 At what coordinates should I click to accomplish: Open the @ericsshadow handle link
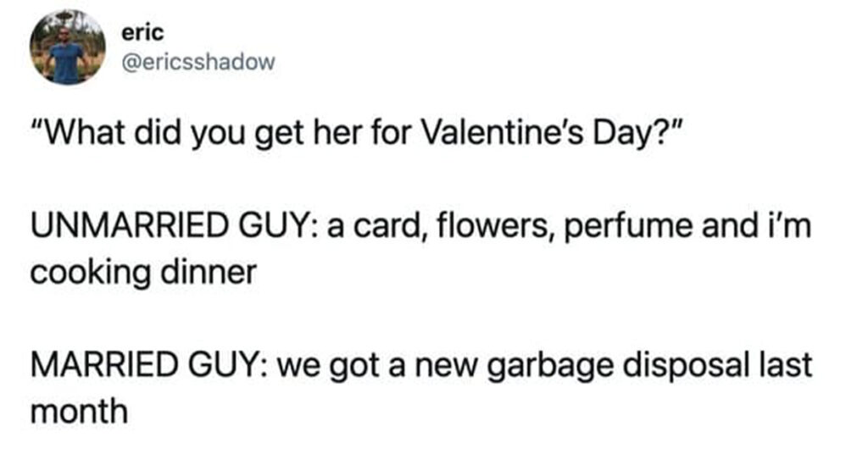198,61
